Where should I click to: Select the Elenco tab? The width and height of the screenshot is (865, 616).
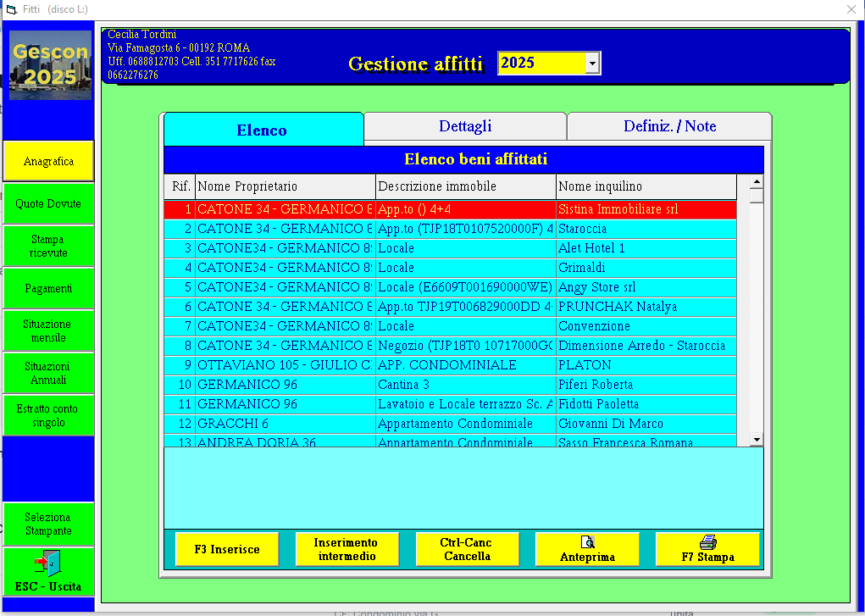[263, 130]
